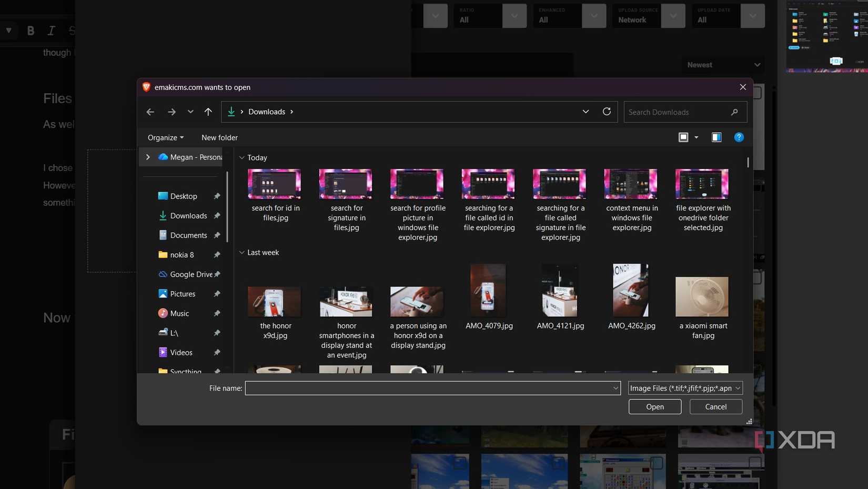
Task: Expand the chevron after Downloads breadcrumb
Action: [x=291, y=112]
